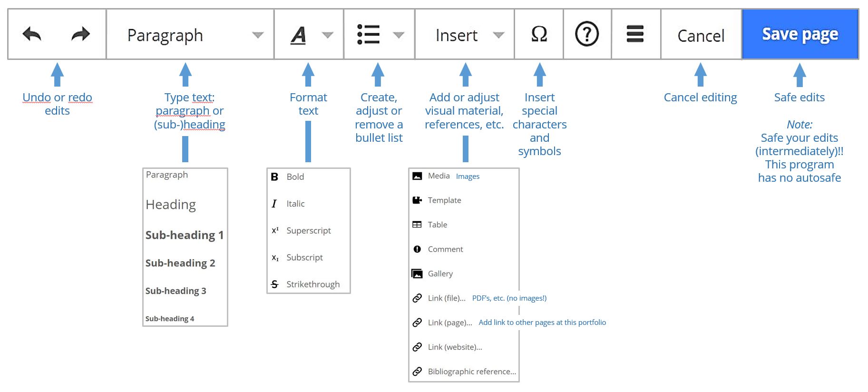Open the list options dropdown arrow
This screenshot has width=868, height=392.
click(x=399, y=35)
